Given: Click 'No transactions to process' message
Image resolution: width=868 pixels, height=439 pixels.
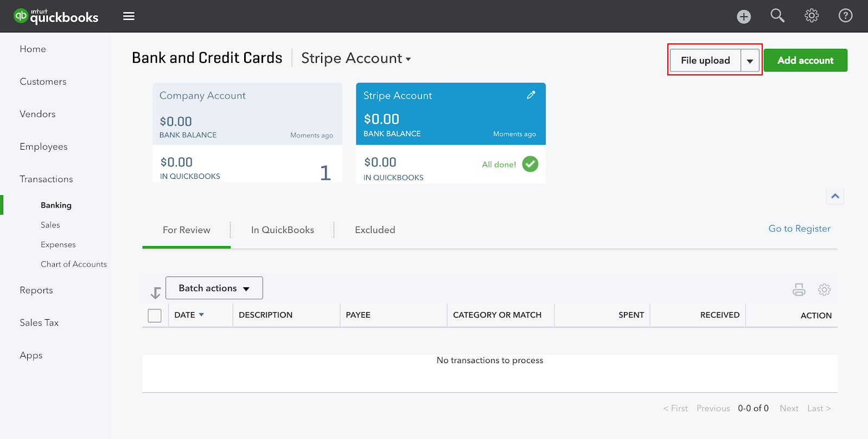Looking at the screenshot, I should 490,360.
